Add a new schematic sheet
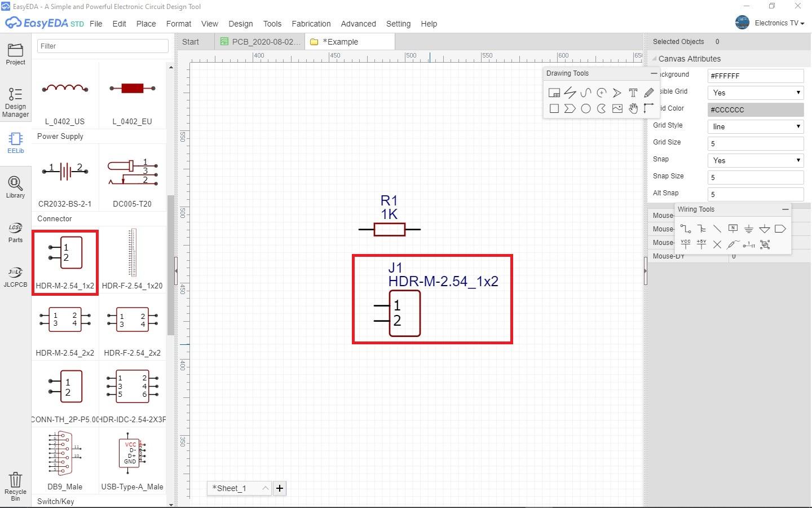The image size is (812, 508). point(280,488)
